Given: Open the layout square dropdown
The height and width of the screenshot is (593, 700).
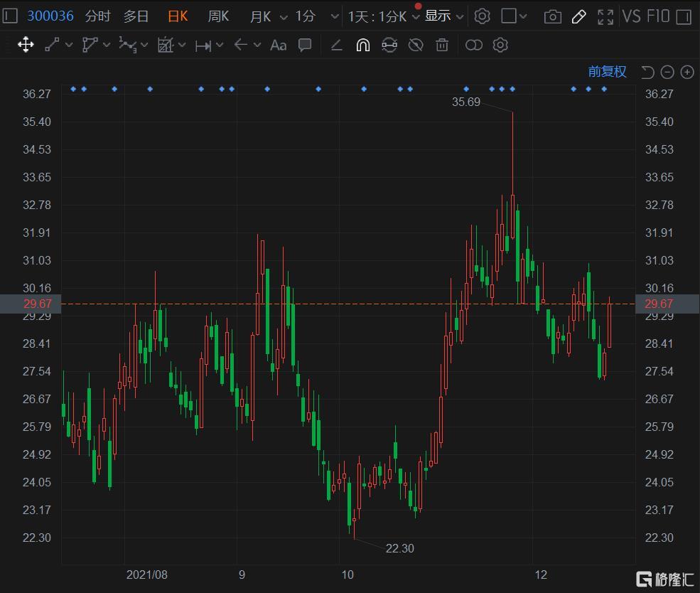Looking at the screenshot, I should tap(514, 16).
